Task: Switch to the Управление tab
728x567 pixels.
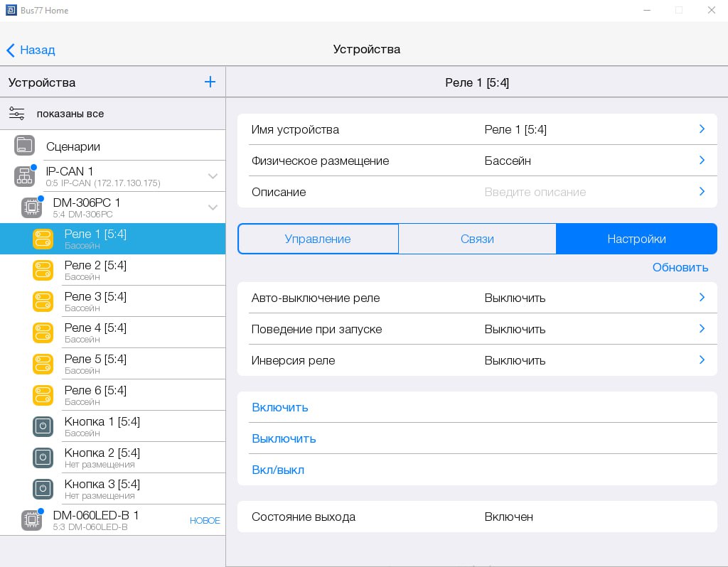Action: pos(318,239)
